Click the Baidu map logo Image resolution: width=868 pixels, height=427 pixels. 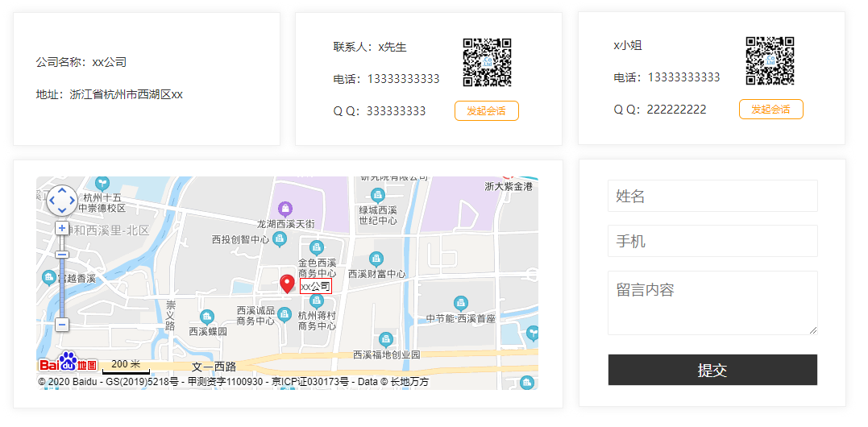tap(68, 363)
